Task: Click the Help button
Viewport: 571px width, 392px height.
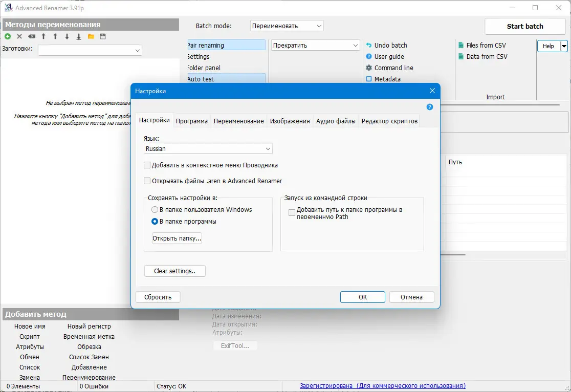Action: point(548,46)
